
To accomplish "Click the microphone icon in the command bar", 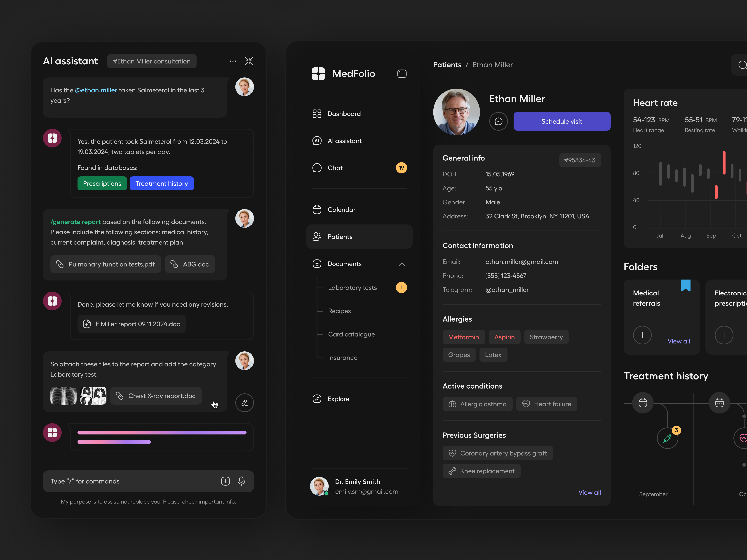I will pos(242,481).
